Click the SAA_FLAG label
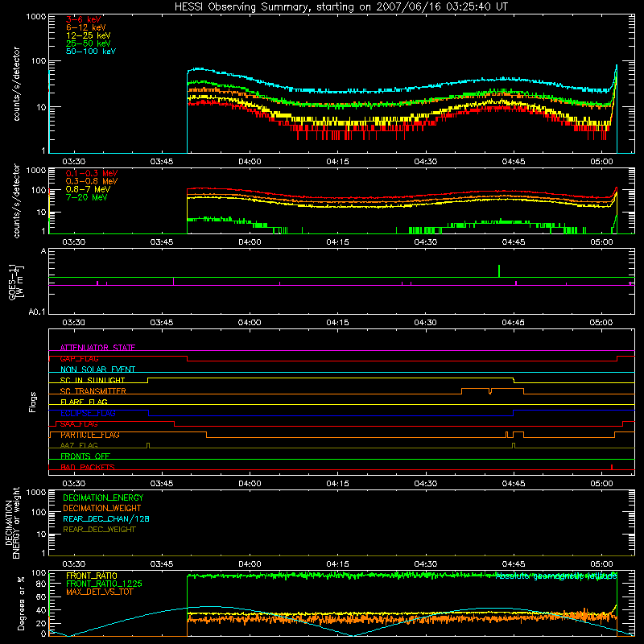The height and width of the screenshot is (644, 644). point(79,424)
